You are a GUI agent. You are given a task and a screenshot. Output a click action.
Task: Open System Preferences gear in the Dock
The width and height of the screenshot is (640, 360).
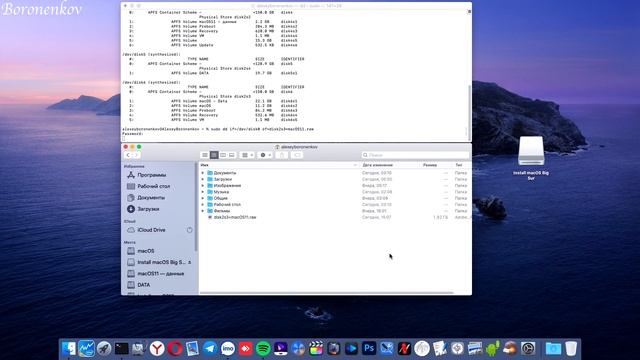coord(528,349)
